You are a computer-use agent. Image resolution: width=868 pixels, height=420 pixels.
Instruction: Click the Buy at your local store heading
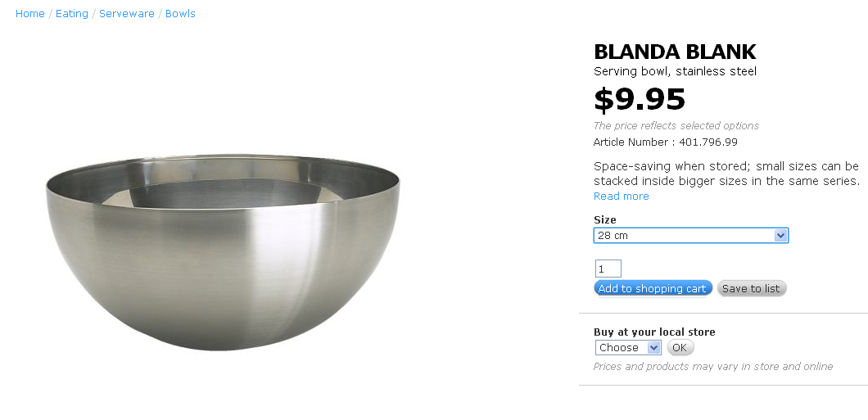click(654, 332)
